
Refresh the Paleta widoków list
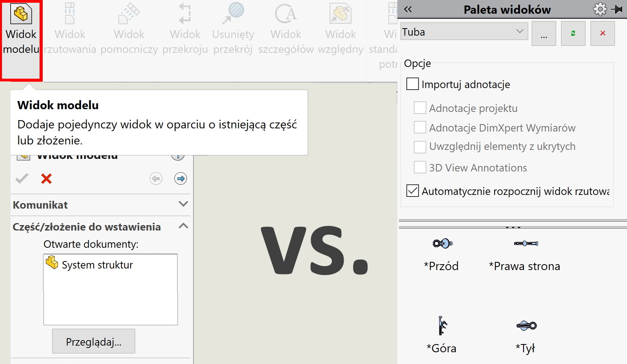pos(573,33)
